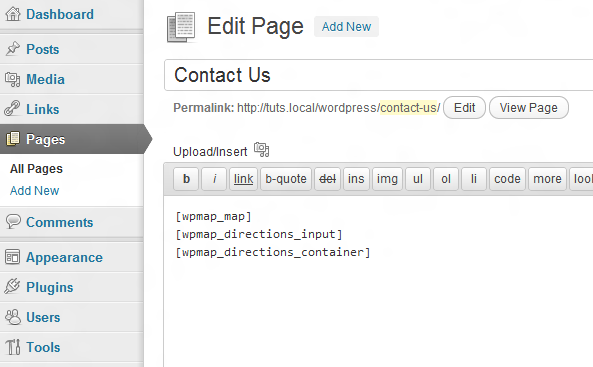Select Add New under Pages menu
Viewport: 593px width, 367px height.
34,191
